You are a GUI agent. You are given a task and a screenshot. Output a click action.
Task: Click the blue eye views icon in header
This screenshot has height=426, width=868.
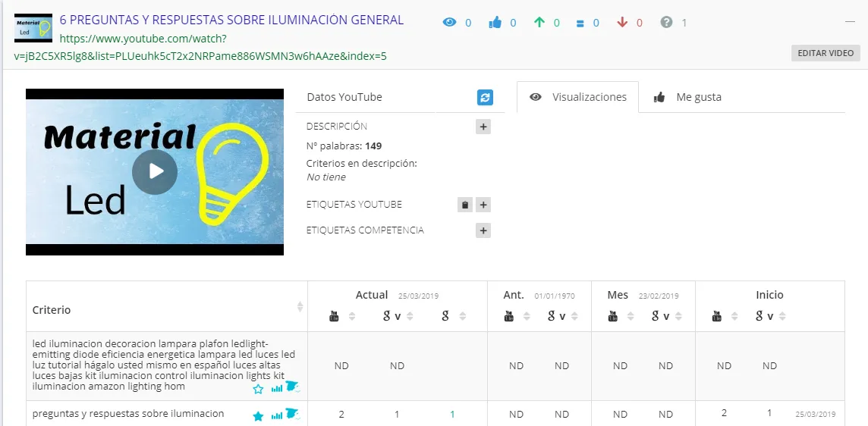[449, 23]
